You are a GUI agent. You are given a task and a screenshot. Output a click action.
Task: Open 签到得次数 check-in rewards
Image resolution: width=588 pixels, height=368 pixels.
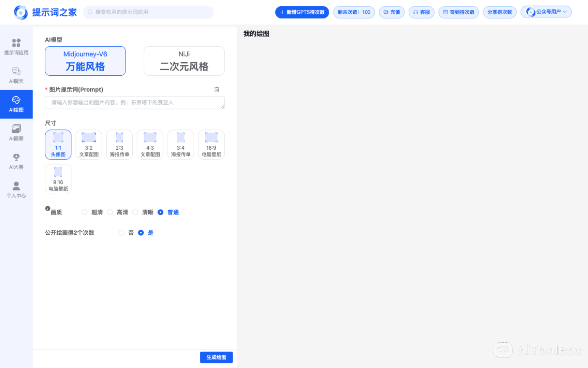459,12
